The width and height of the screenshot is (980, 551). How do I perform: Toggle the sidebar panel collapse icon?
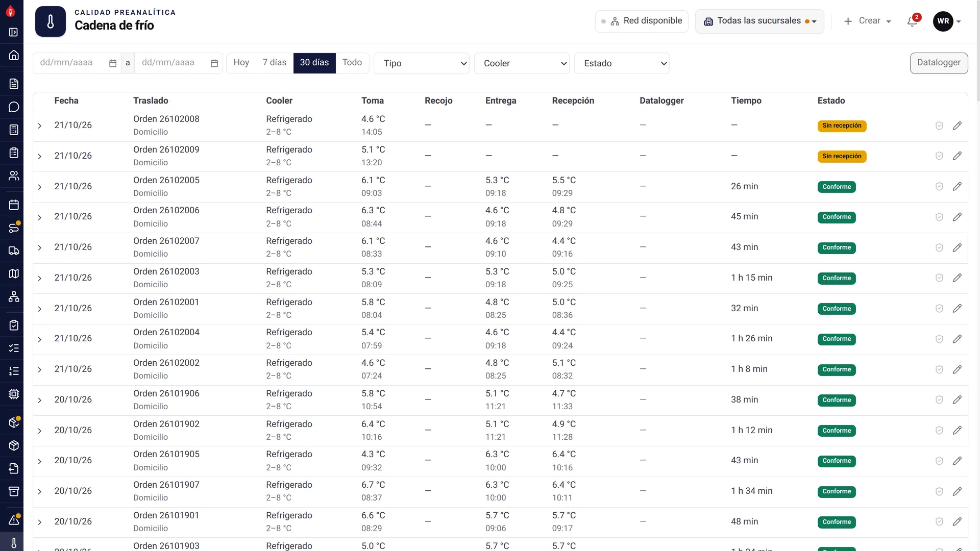[x=14, y=32]
